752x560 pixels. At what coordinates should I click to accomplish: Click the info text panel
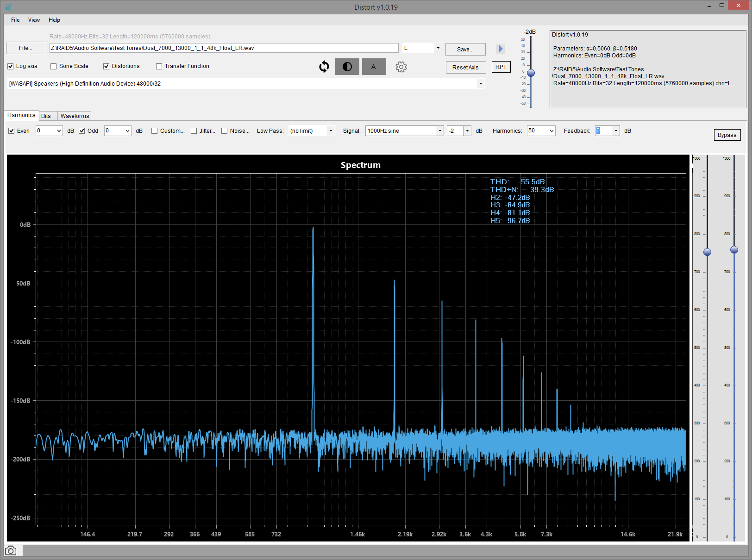coord(648,69)
